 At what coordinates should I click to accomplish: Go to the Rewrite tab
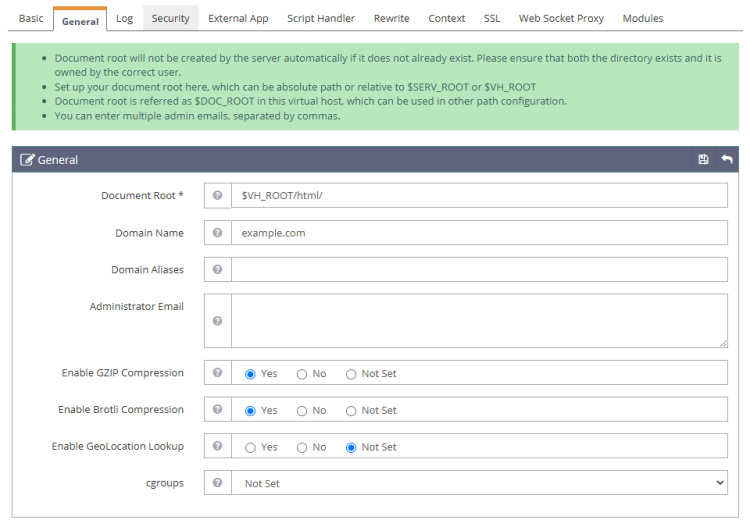(391, 19)
